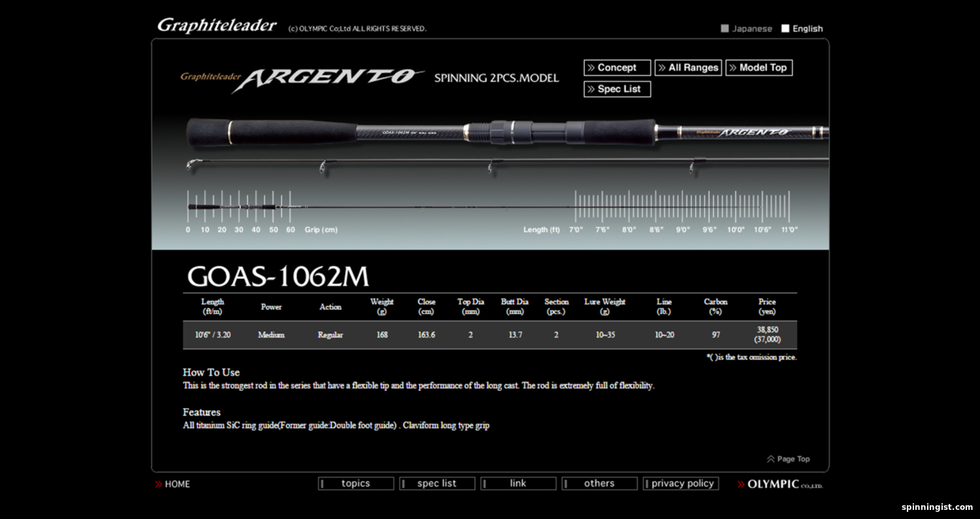Open the privacy policy page
The height and width of the screenshot is (519, 980).
681,484
